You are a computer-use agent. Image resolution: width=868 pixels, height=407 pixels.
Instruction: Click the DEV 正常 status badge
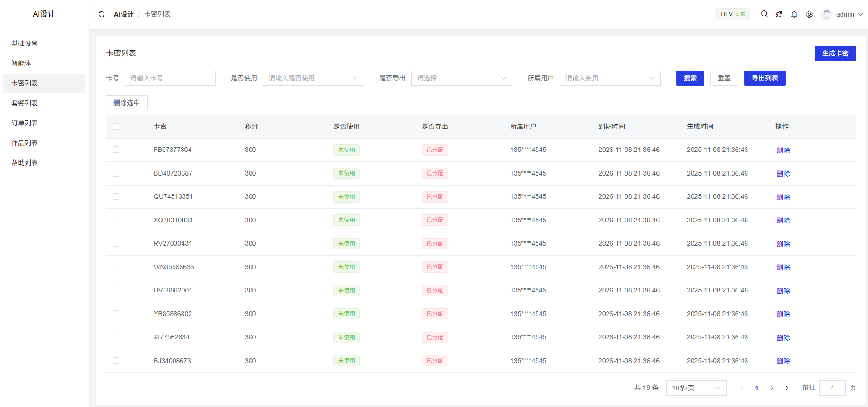[732, 14]
